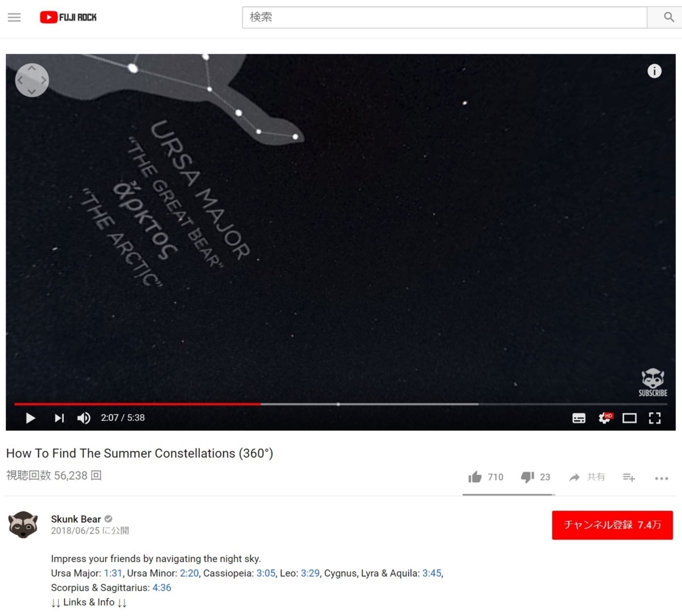682x616 pixels.
Task: Mute the video volume
Action: pos(83,418)
